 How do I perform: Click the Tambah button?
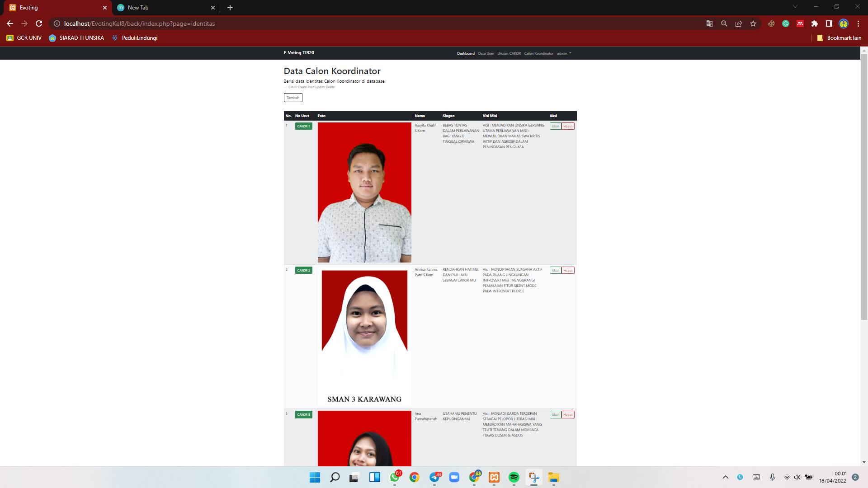(x=293, y=98)
